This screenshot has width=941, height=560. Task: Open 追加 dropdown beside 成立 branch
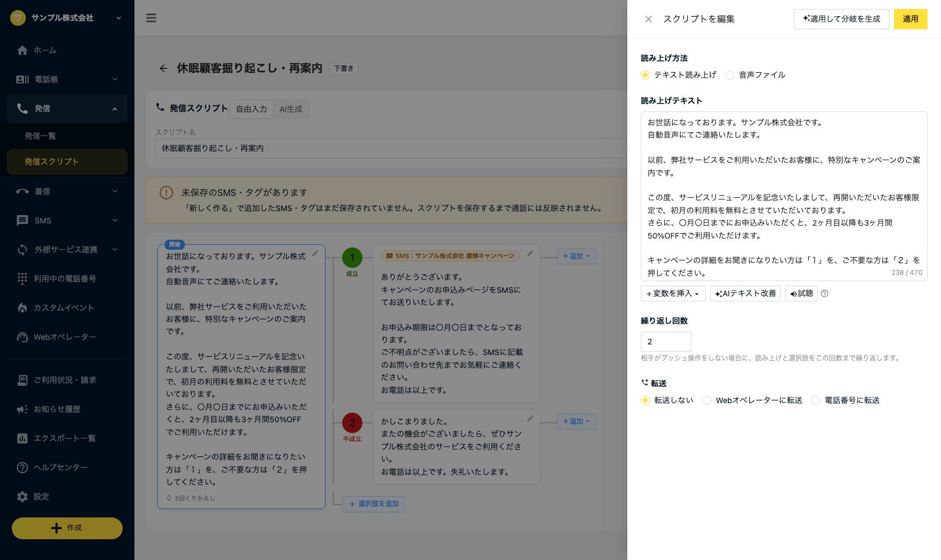pos(576,256)
